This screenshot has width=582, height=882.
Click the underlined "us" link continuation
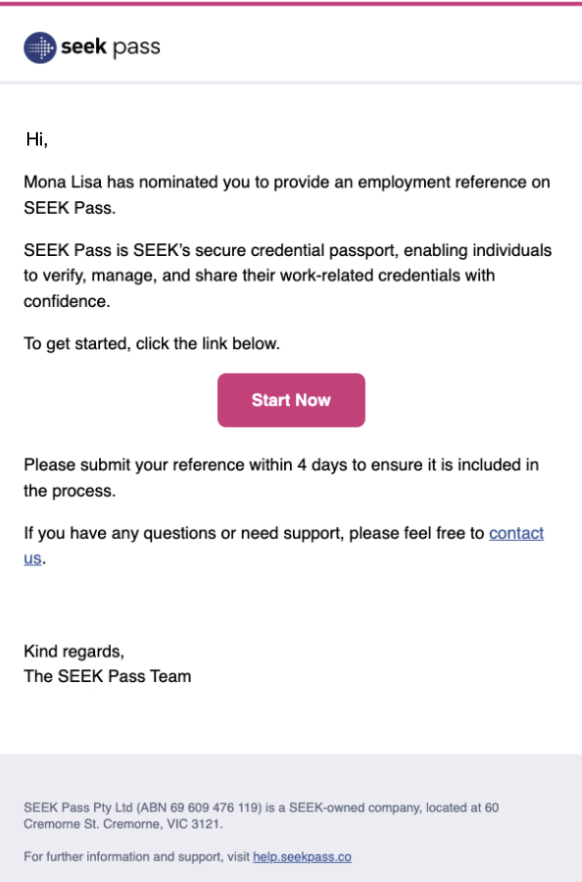pyautogui.click(x=32, y=558)
